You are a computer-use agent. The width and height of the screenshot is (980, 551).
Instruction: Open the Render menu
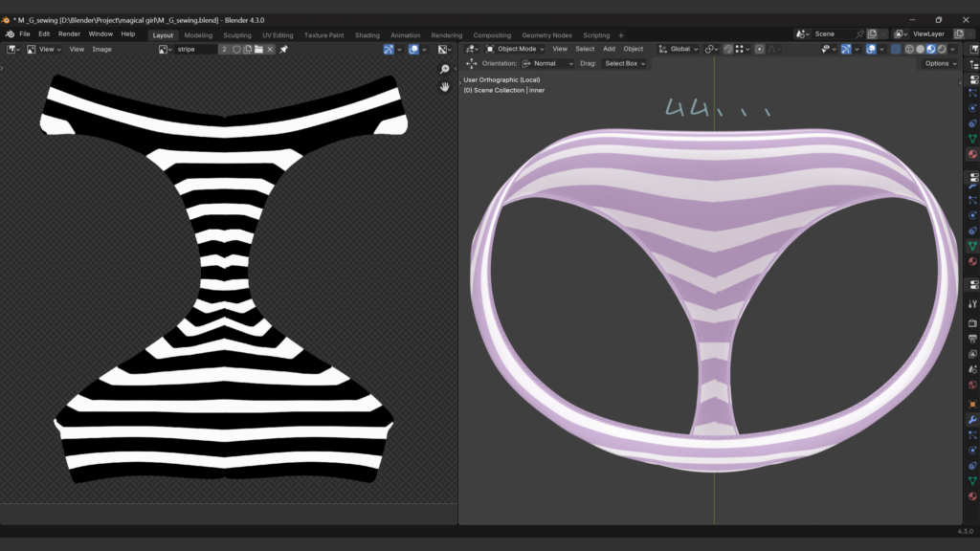pos(69,33)
